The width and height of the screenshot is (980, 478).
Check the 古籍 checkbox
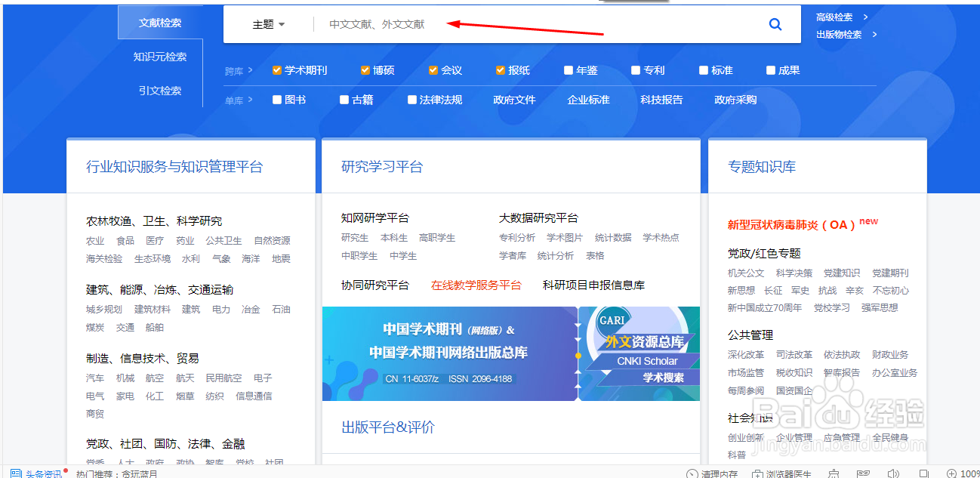pos(344,100)
